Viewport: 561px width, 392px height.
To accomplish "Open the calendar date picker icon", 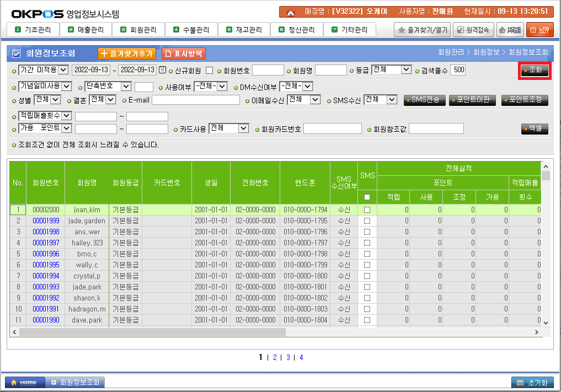I will [x=162, y=70].
